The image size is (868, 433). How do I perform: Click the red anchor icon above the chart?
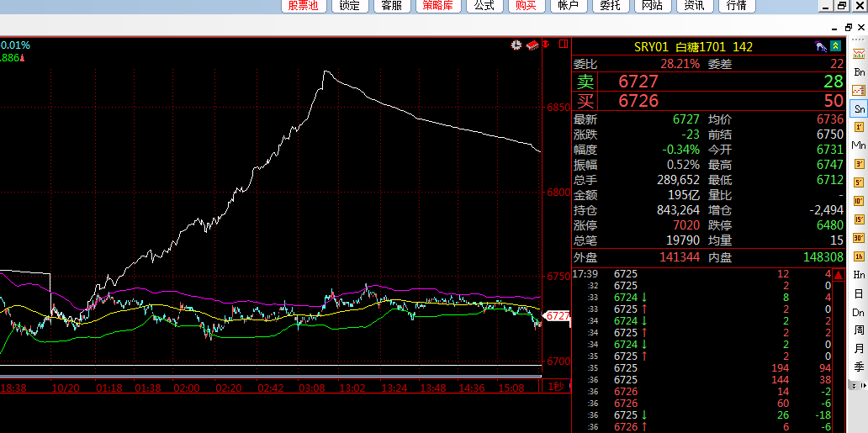tap(545, 44)
